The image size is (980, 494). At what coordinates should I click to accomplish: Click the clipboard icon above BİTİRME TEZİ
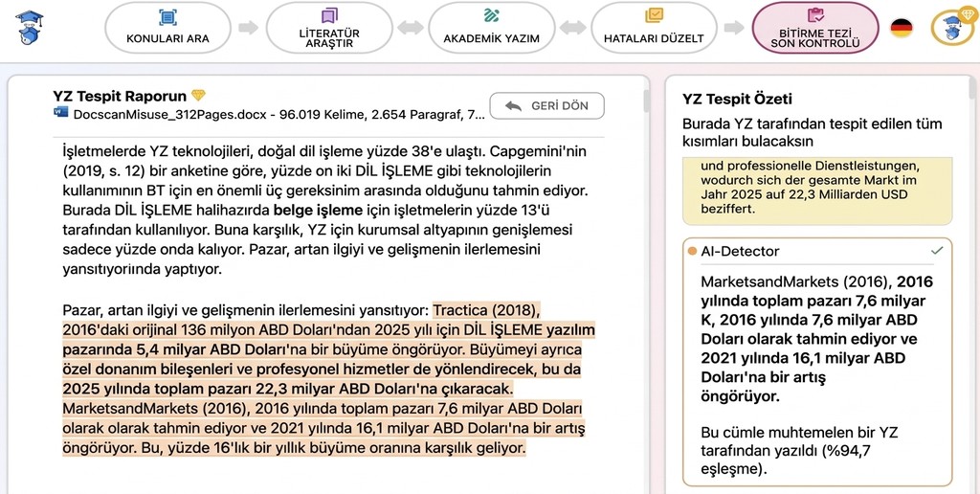(x=815, y=15)
